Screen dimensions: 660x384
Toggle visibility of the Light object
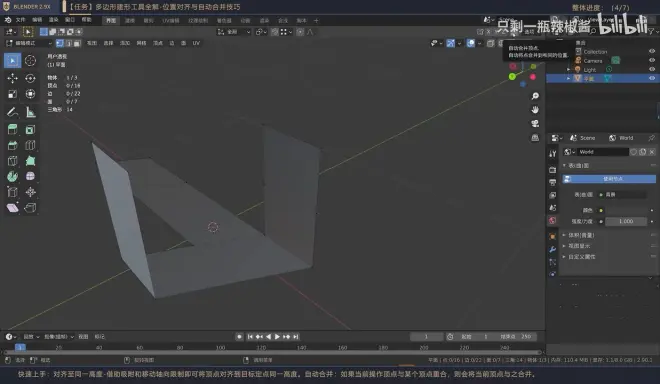tap(652, 69)
